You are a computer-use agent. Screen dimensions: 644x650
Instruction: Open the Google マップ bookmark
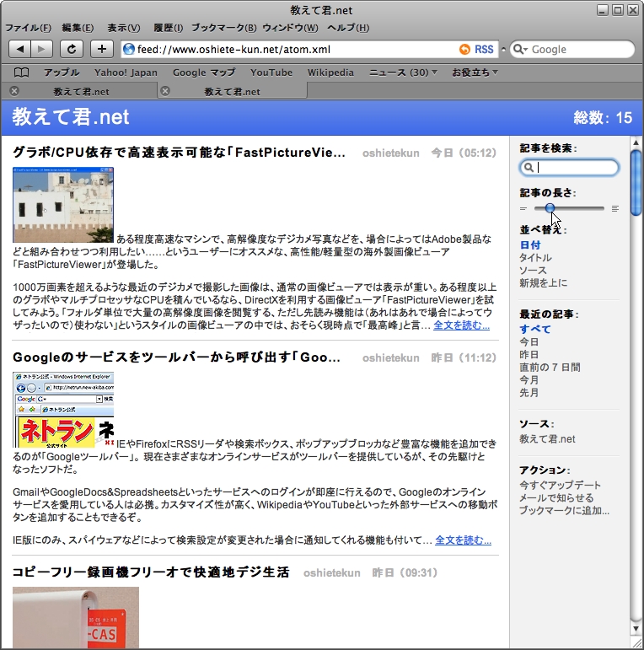coord(204,73)
